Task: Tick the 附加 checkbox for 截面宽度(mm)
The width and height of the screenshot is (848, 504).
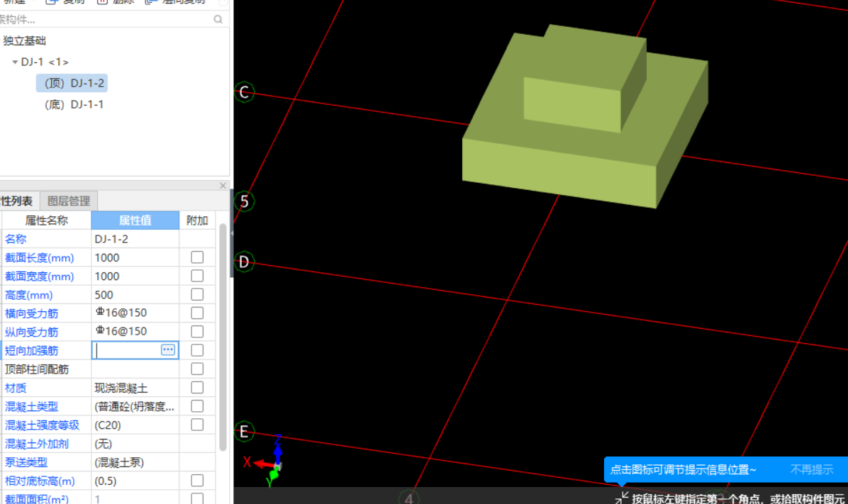Action: tap(197, 276)
